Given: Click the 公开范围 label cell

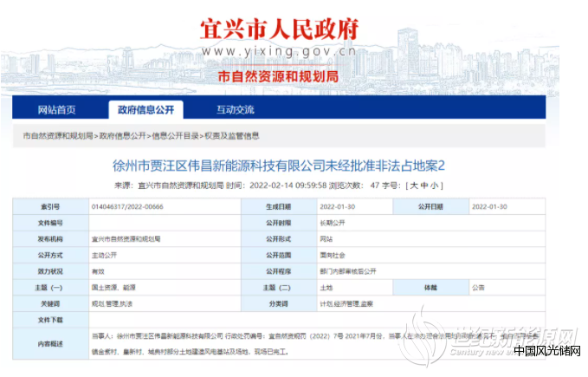Looking at the screenshot, I should point(279,255).
